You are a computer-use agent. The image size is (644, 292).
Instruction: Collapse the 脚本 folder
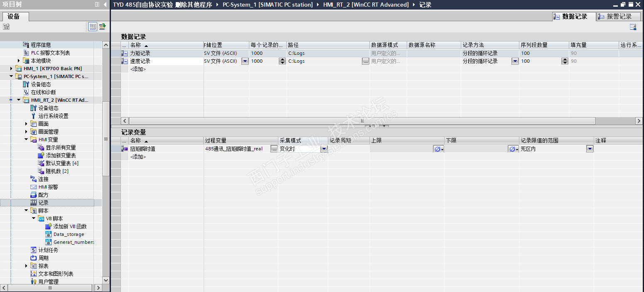26,211
